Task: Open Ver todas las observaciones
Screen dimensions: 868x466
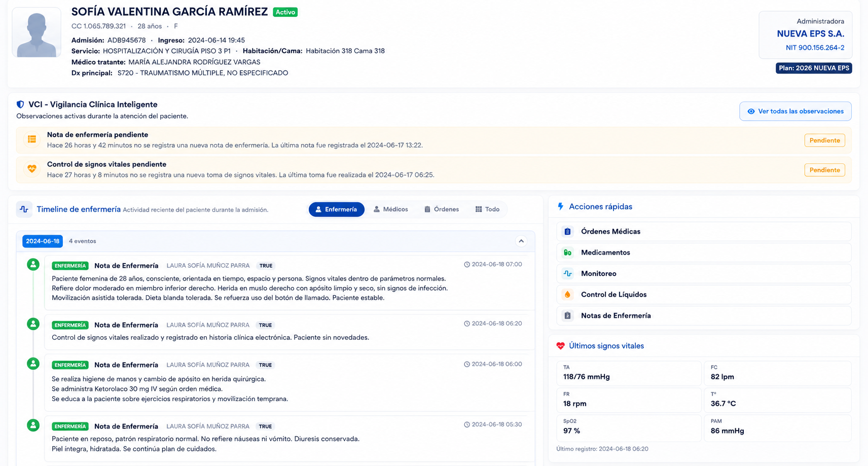Action: click(x=795, y=112)
